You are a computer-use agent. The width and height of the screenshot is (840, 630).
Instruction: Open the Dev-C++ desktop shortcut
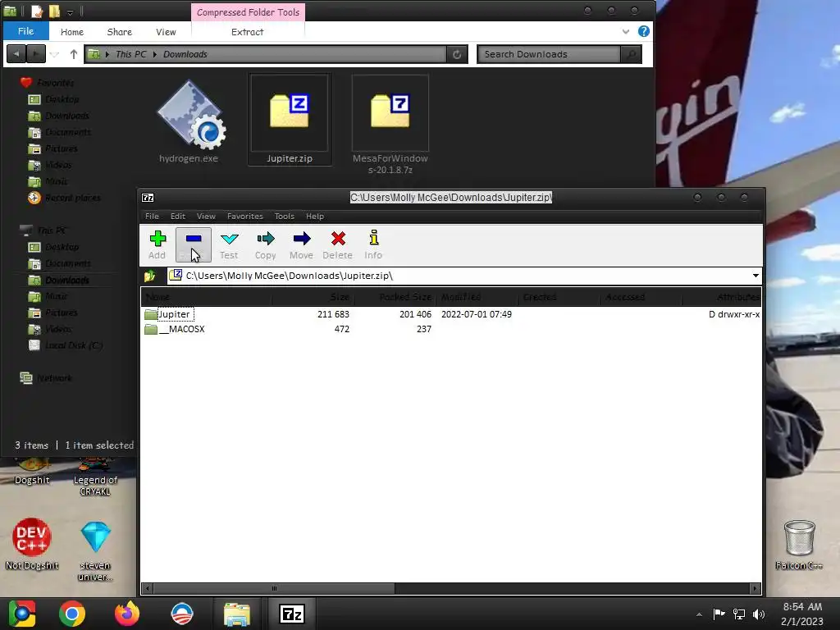tap(32, 544)
